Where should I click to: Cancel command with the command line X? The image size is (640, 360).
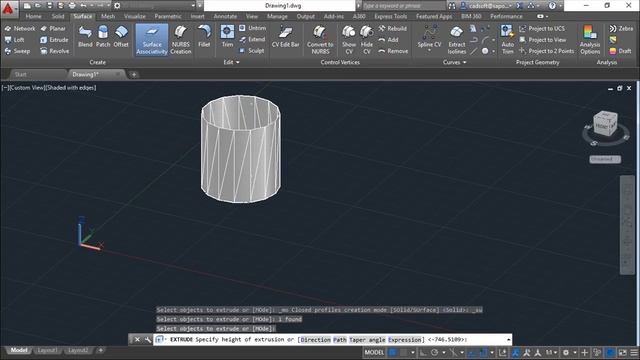click(x=138, y=340)
